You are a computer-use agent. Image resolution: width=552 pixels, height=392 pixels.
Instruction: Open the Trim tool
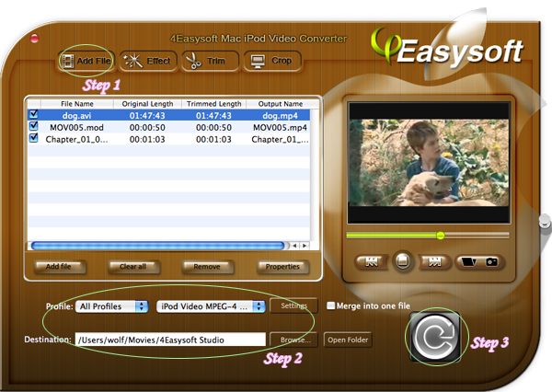pyautogui.click(x=210, y=62)
